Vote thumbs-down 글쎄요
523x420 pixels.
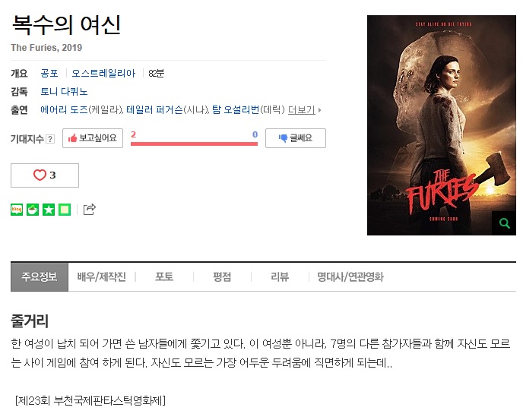point(296,138)
